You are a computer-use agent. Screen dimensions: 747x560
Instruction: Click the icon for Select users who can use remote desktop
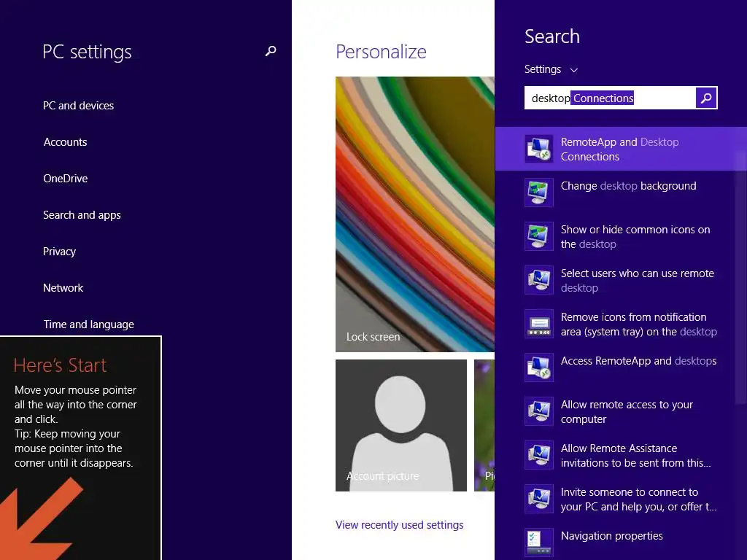(x=539, y=280)
